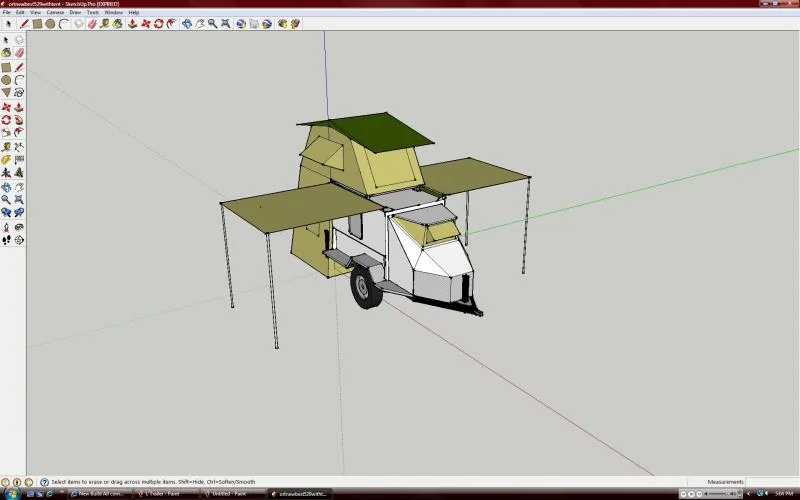
Task: Pick the Offset tool in horizontal toolbar
Action: tap(171, 24)
